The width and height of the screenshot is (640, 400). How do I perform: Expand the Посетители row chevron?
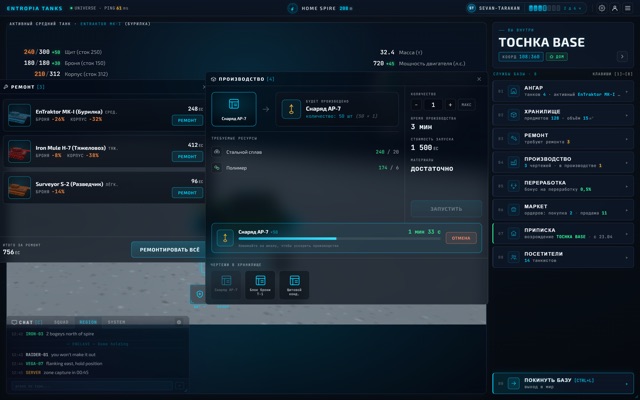(627, 257)
